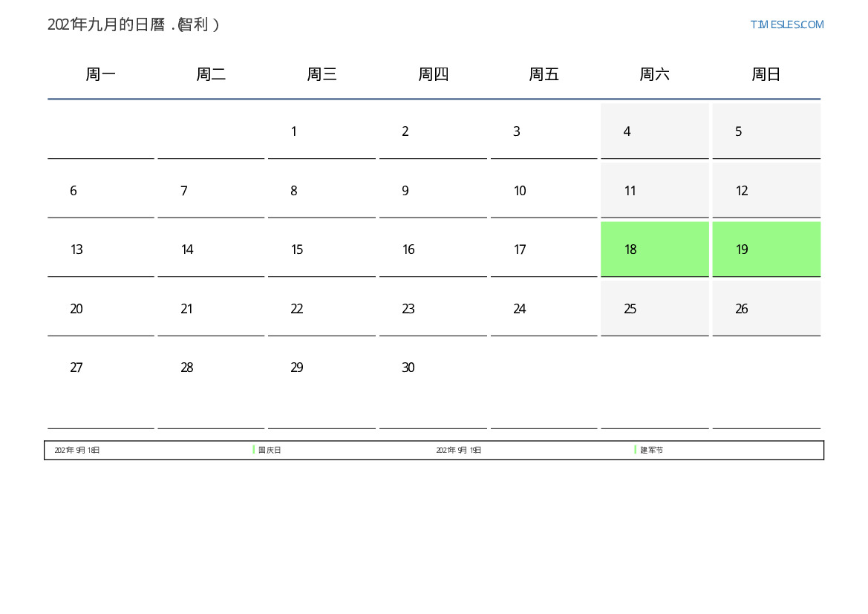Click the calendar title for September 2021
This screenshot has width=868, height=614.
pyautogui.click(x=134, y=25)
